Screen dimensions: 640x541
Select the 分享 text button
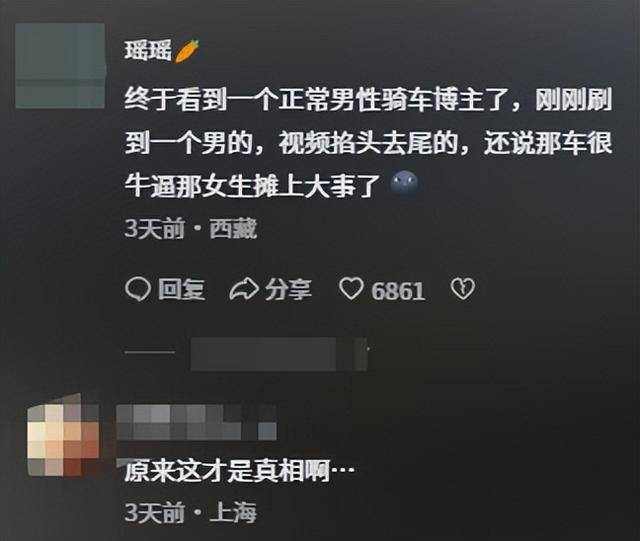coord(289,290)
